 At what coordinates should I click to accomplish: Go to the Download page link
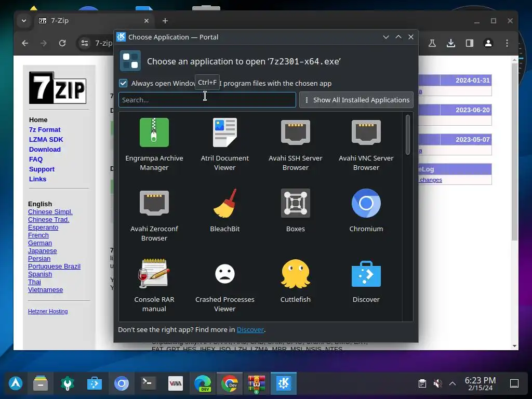pyautogui.click(x=45, y=149)
